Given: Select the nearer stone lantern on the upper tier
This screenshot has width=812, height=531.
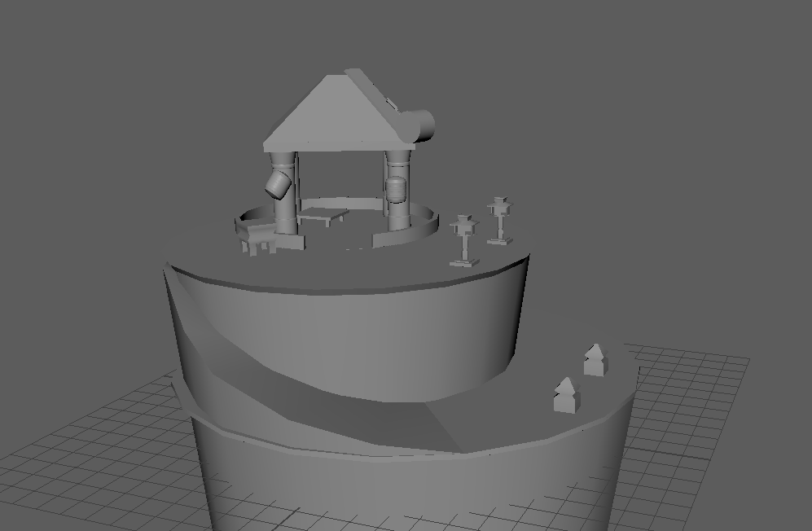Looking at the screenshot, I should coord(464,241).
